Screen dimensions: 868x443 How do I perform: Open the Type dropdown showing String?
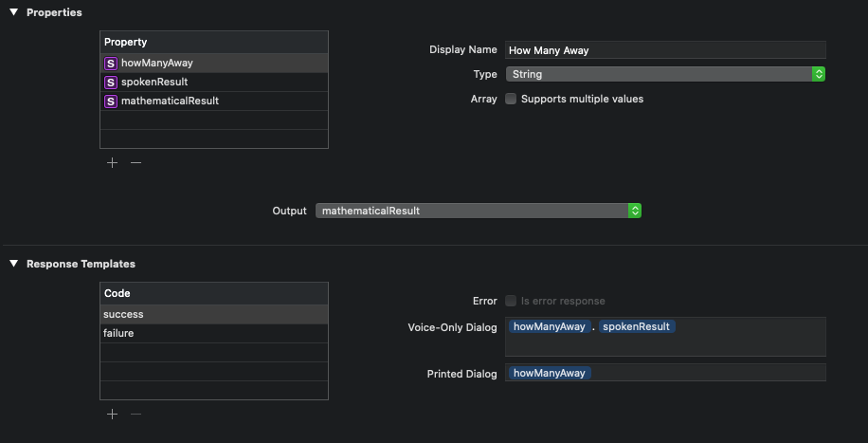coord(665,74)
